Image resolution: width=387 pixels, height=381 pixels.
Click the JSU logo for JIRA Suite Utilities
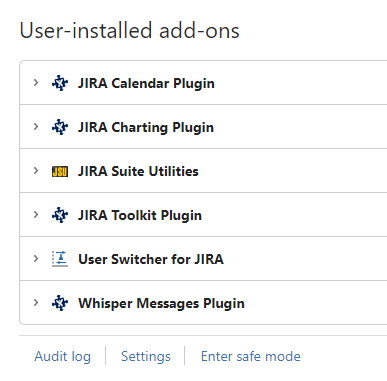[60, 172]
